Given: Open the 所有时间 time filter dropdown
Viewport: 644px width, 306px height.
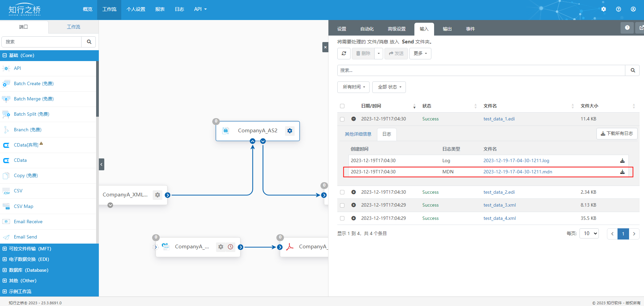Looking at the screenshot, I should [x=353, y=87].
